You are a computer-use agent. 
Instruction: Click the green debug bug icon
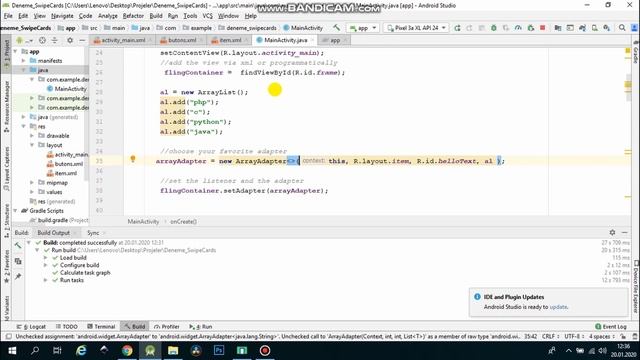point(493,28)
